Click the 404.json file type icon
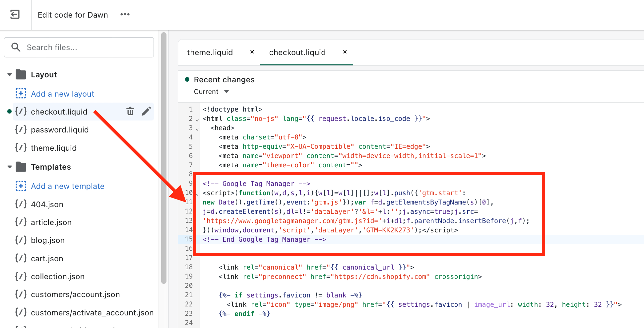 click(21, 204)
